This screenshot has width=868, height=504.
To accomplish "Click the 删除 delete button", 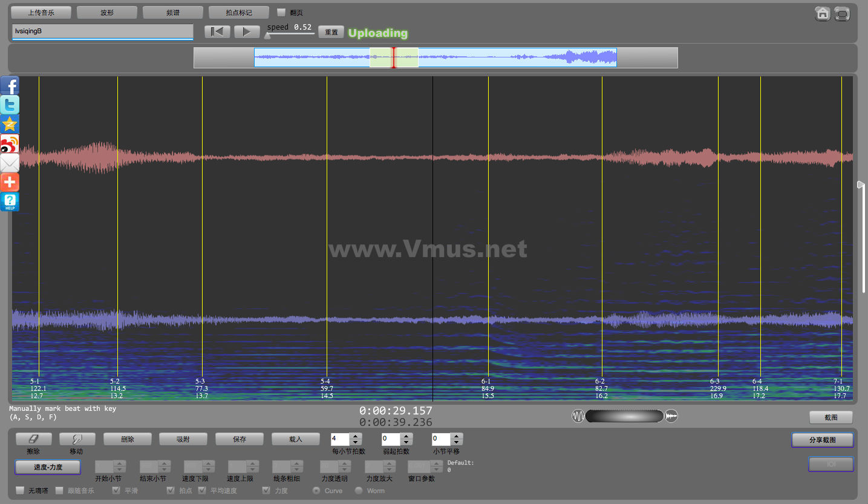I will tap(128, 439).
